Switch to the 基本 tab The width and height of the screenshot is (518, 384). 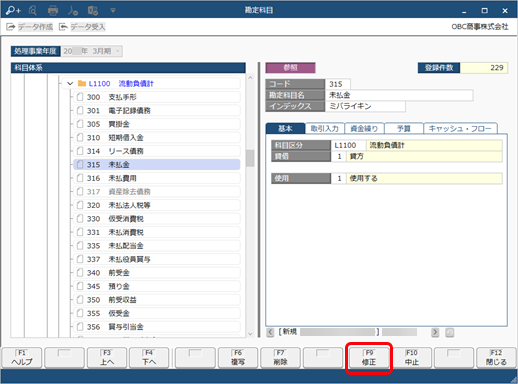[285, 128]
